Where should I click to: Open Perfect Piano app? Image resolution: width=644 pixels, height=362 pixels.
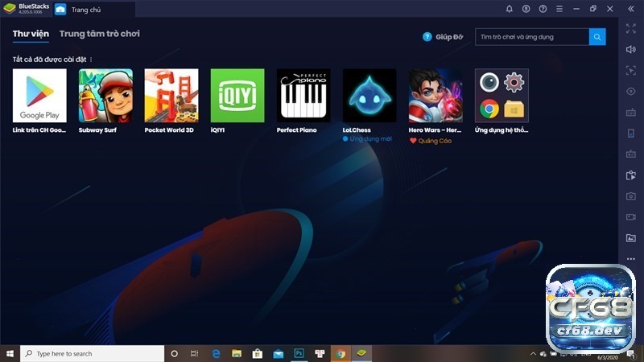click(x=303, y=96)
